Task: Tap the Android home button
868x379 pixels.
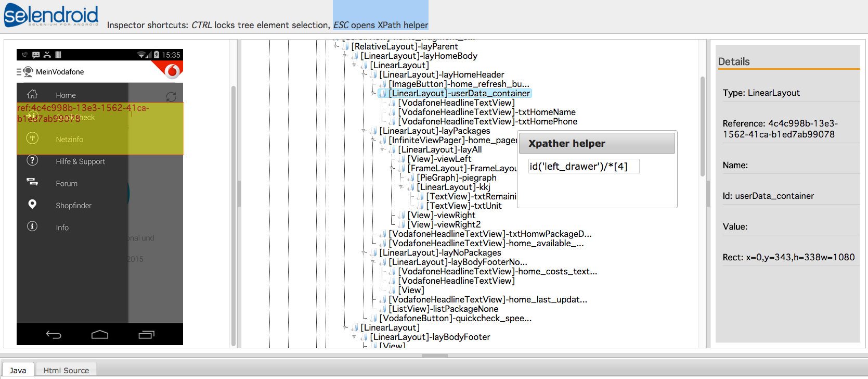Action: tap(100, 334)
